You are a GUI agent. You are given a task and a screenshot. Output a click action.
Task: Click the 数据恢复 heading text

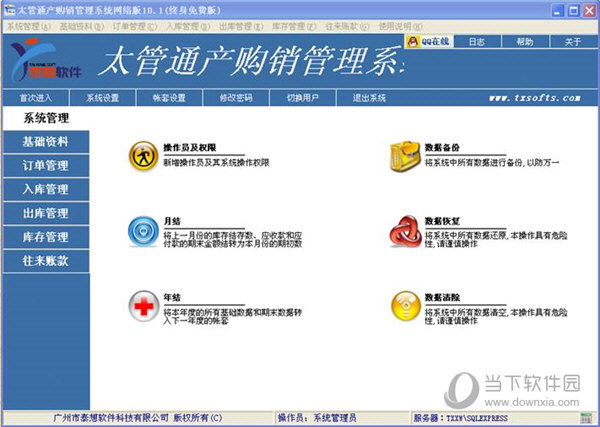[442, 222]
